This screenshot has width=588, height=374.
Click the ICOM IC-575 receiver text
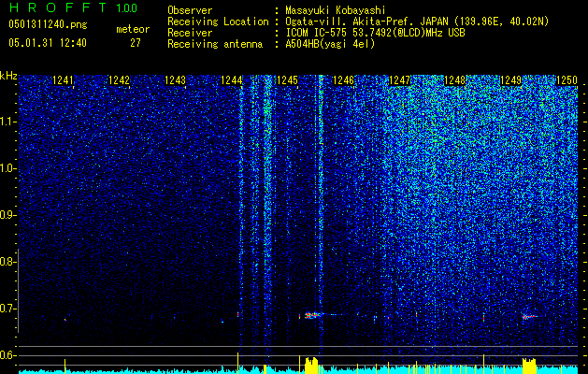[375, 33]
